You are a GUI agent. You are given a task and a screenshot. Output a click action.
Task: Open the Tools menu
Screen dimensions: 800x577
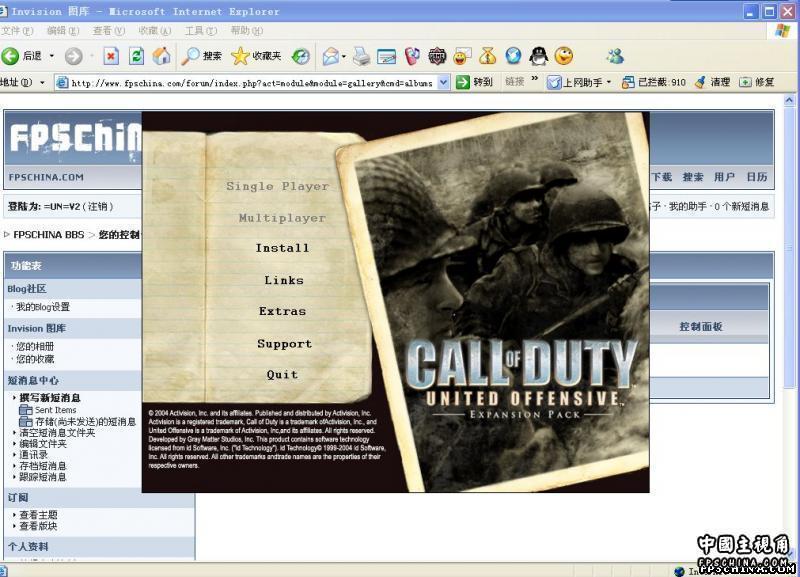[x=201, y=31]
